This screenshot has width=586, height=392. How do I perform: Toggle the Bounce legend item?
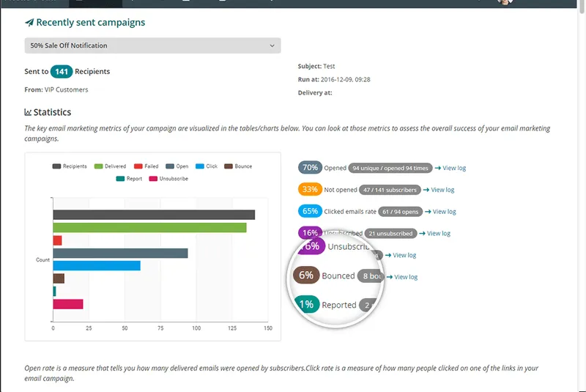coord(238,166)
